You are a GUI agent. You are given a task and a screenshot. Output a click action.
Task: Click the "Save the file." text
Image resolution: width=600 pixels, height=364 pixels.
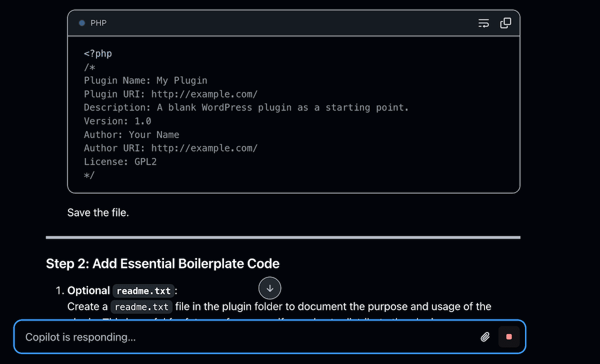pos(98,212)
